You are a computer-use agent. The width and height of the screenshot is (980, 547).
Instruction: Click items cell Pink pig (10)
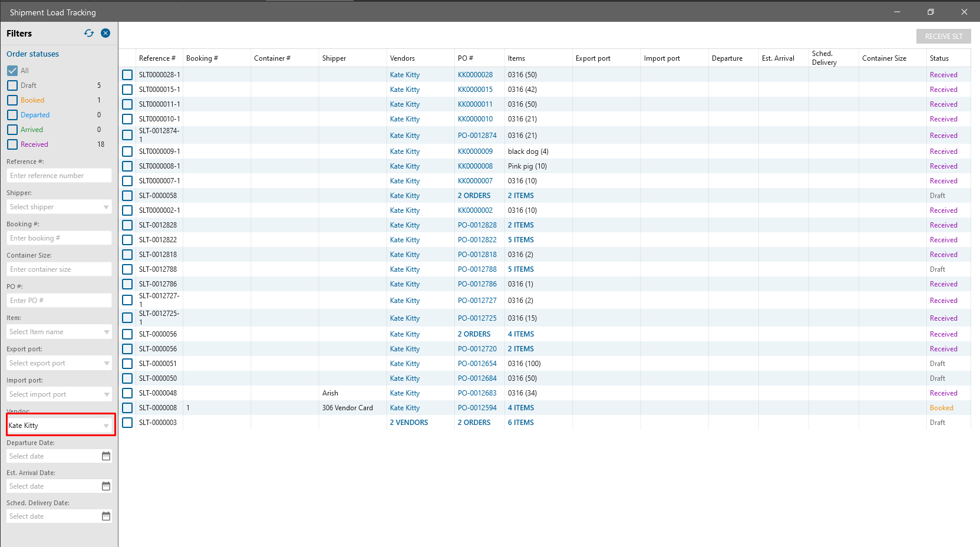pos(527,166)
